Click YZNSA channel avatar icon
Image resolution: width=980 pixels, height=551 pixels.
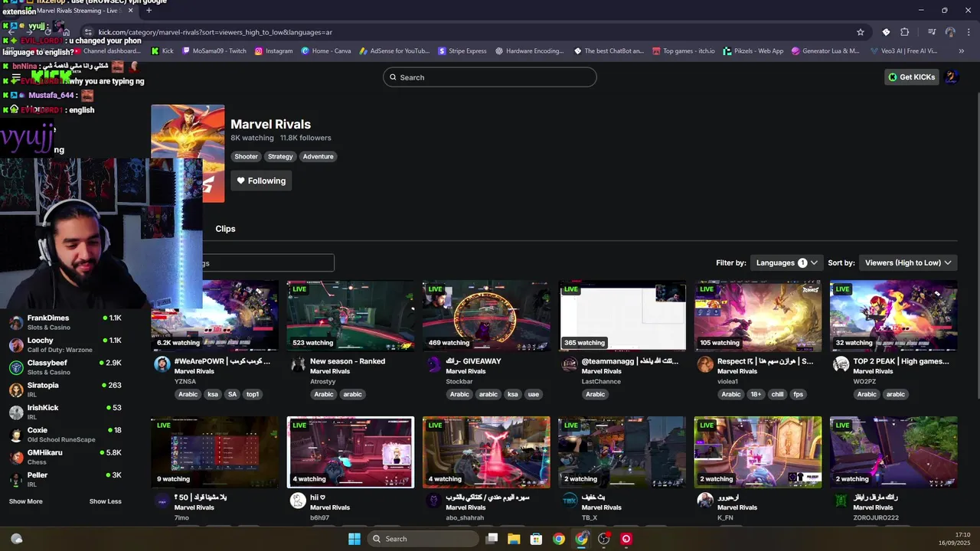click(x=162, y=364)
